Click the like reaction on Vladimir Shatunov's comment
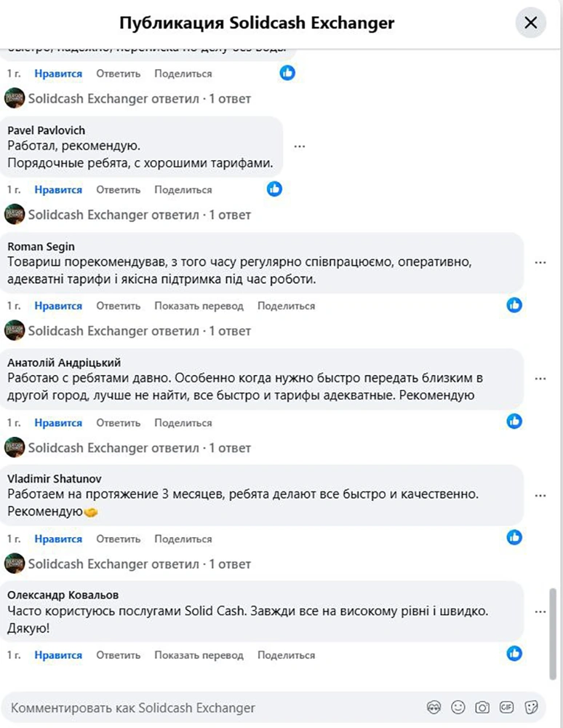This screenshot has height=728, width=563. click(514, 538)
